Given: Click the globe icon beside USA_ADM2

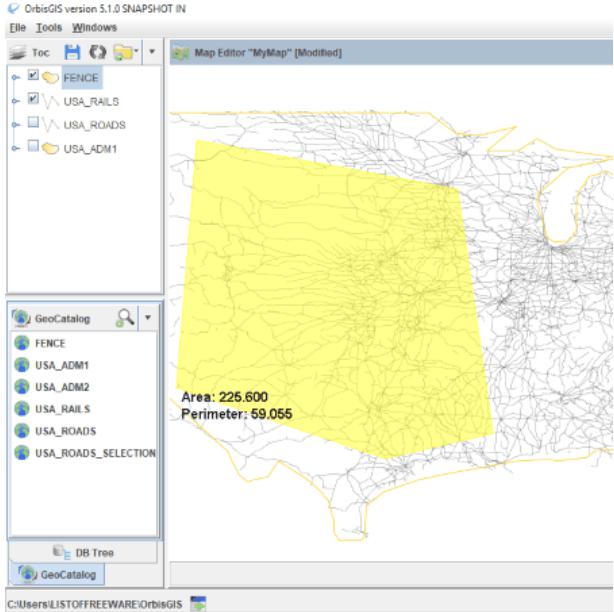Looking at the screenshot, I should point(22,387).
